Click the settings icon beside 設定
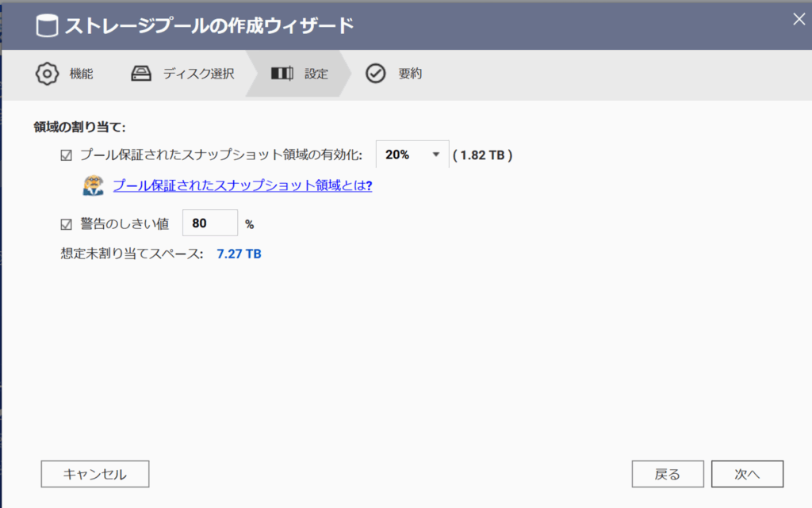Screen dimensions: 812x508 [282, 74]
